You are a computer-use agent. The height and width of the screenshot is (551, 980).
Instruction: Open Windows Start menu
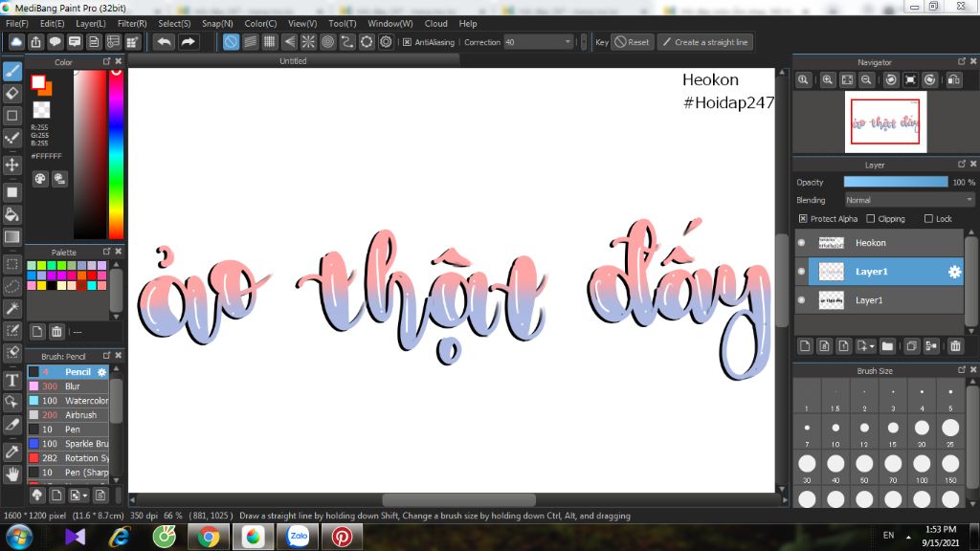tap(19, 537)
